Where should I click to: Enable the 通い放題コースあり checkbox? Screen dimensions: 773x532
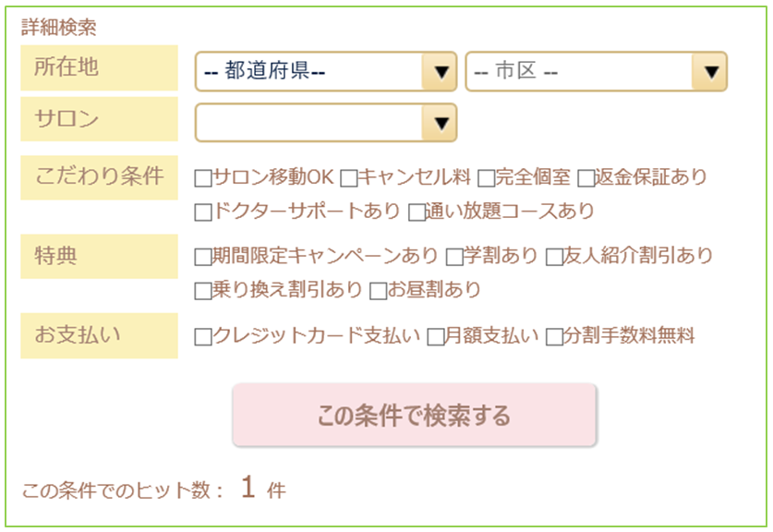click(x=417, y=212)
